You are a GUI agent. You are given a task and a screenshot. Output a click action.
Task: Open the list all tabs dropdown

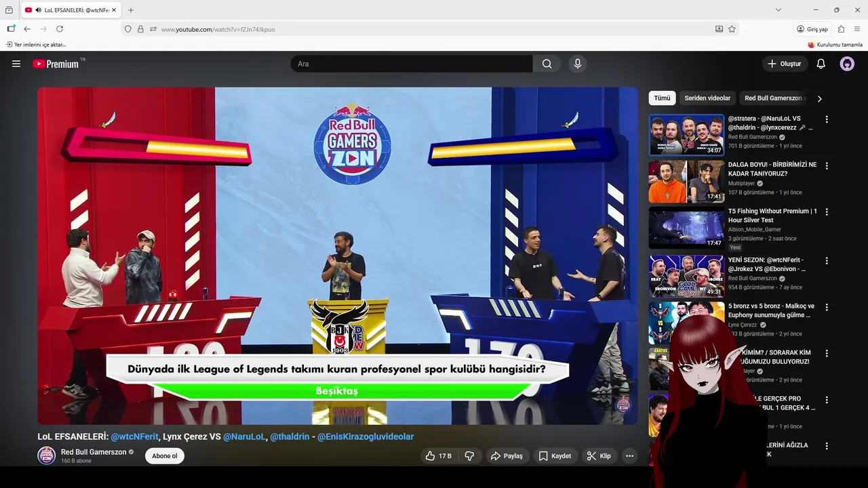pyautogui.click(x=778, y=10)
